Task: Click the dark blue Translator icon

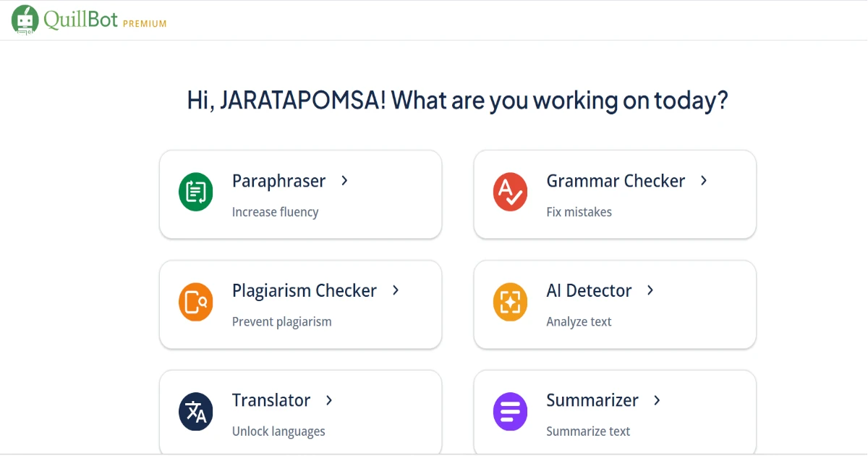Action: click(x=196, y=412)
